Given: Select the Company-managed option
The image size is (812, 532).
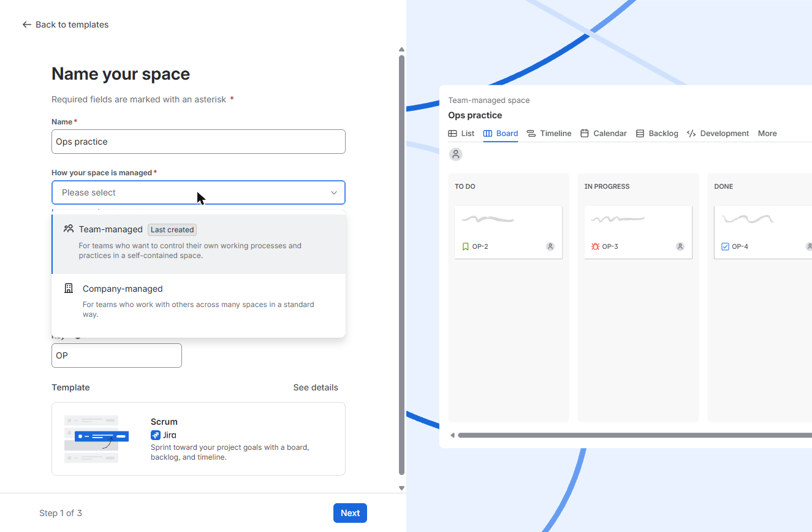Looking at the screenshot, I should tap(199, 303).
